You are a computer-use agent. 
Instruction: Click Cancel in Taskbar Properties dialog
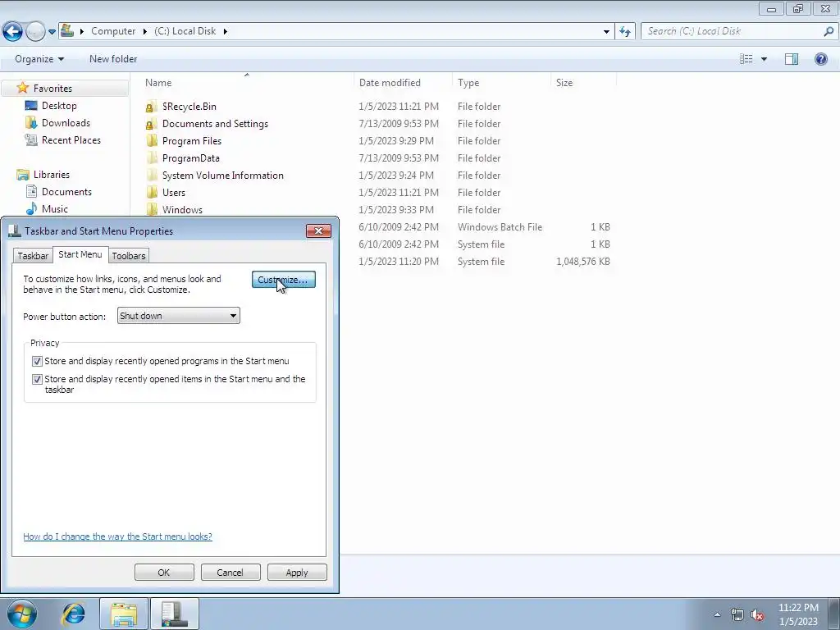click(231, 572)
